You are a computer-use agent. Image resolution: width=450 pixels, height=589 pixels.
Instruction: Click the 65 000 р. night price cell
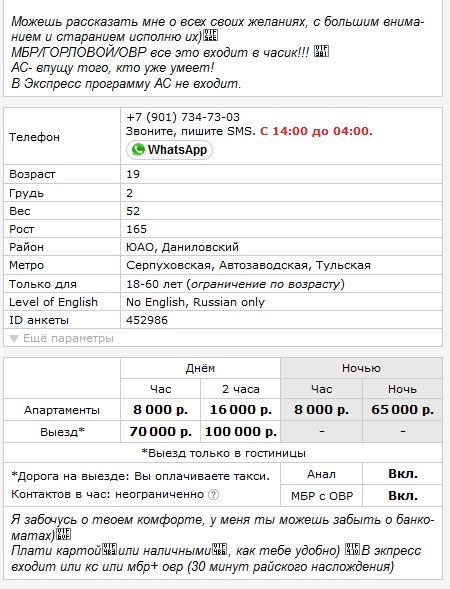(402, 409)
